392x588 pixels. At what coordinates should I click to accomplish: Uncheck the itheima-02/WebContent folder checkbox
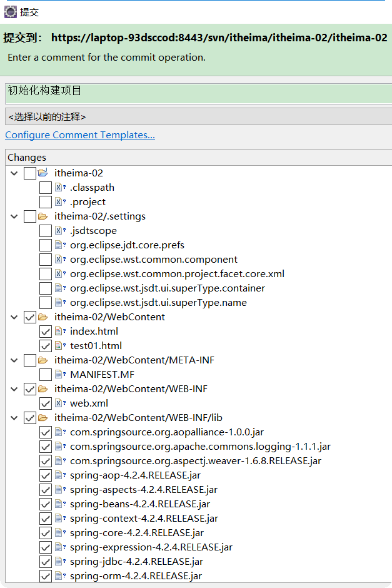click(29, 317)
